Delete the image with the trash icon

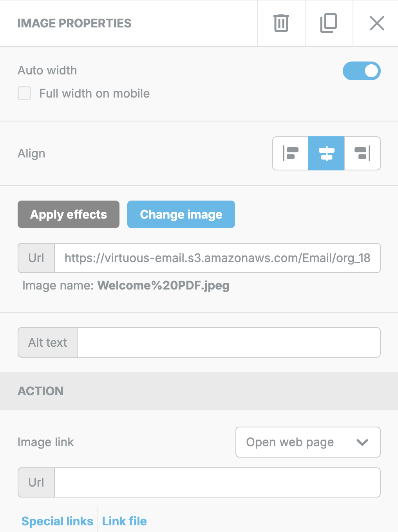click(x=281, y=23)
